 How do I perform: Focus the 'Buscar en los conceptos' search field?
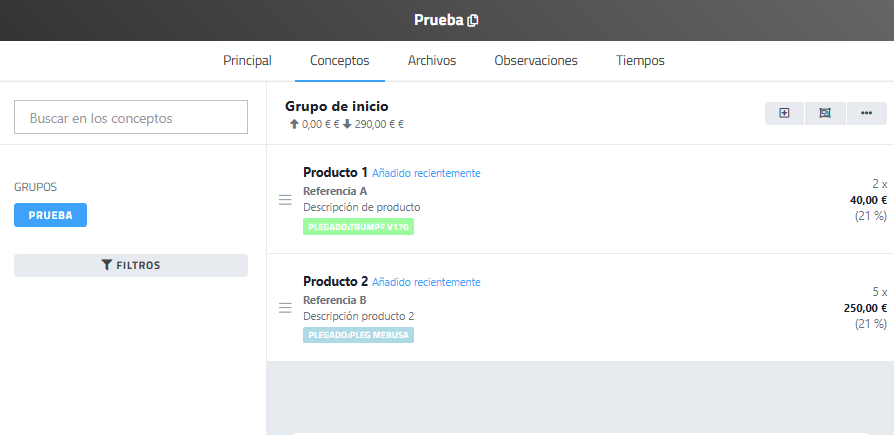coord(131,117)
